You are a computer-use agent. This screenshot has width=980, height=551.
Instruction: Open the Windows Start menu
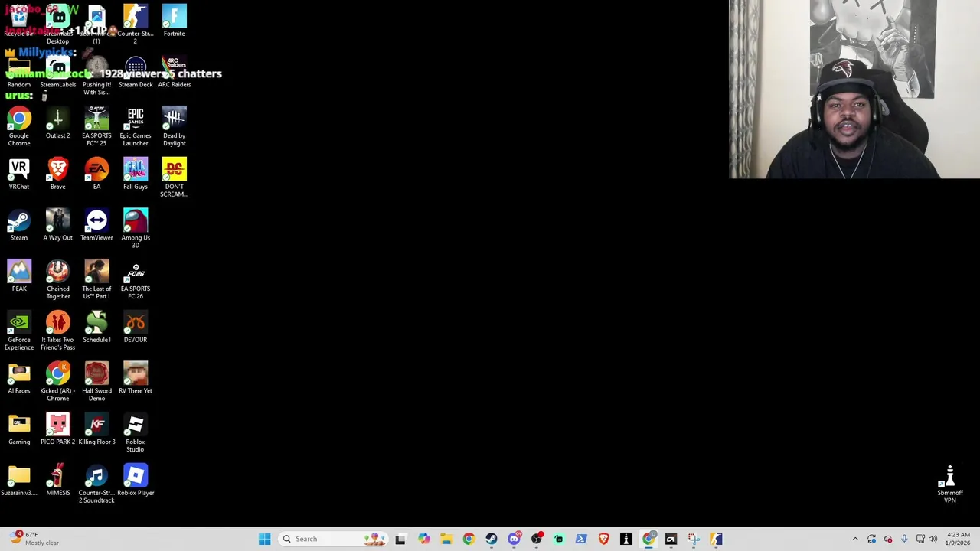pos(264,539)
